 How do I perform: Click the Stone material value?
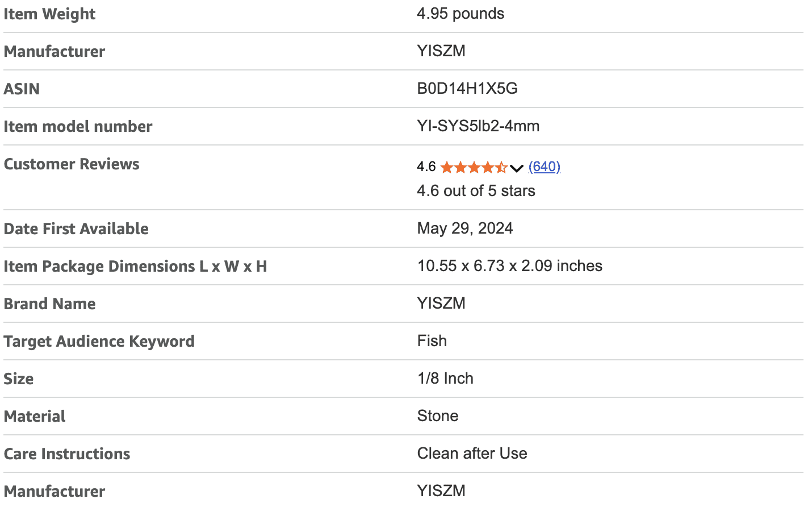point(437,416)
